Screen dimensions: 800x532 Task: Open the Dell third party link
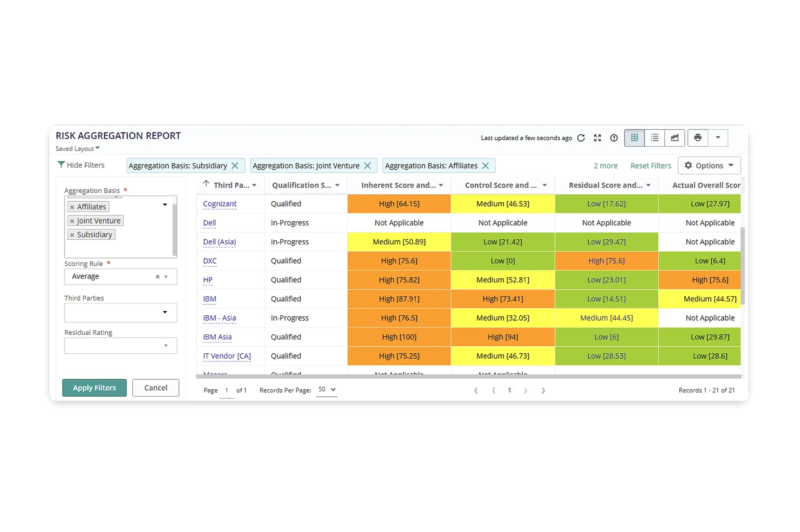pyautogui.click(x=209, y=223)
